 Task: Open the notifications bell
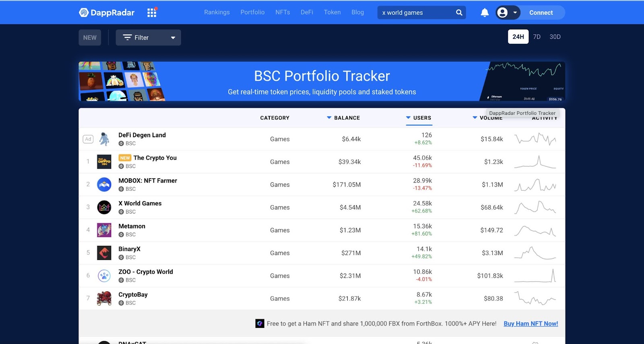click(485, 12)
